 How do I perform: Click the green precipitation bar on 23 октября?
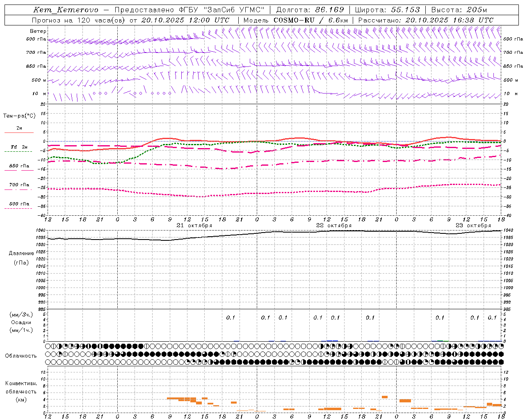pos(440,340)
